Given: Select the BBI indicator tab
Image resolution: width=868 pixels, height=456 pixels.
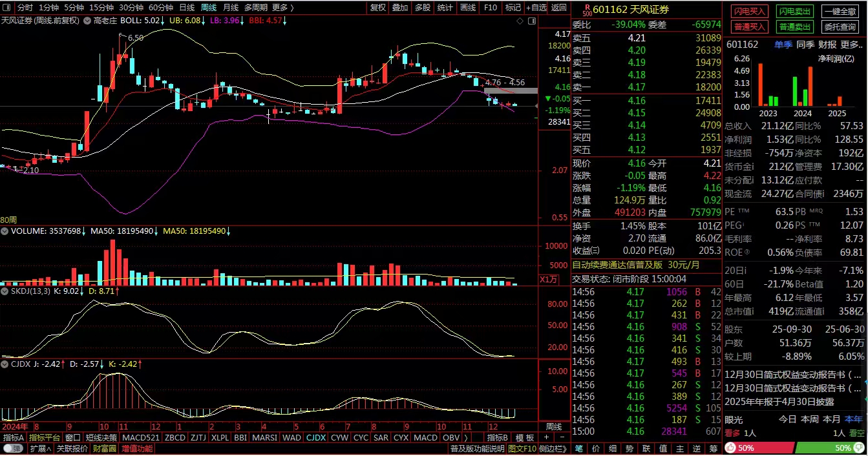Looking at the screenshot, I should click(240, 437).
